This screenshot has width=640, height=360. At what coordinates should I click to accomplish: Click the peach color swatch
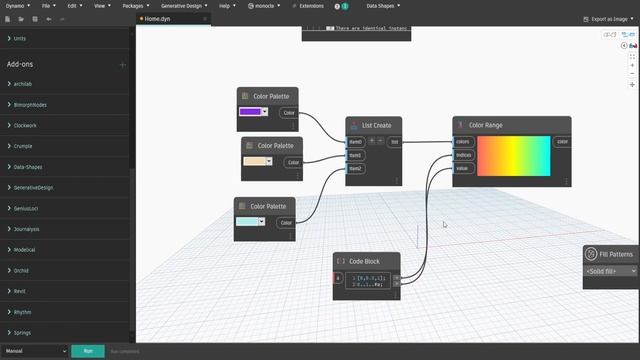(x=255, y=161)
